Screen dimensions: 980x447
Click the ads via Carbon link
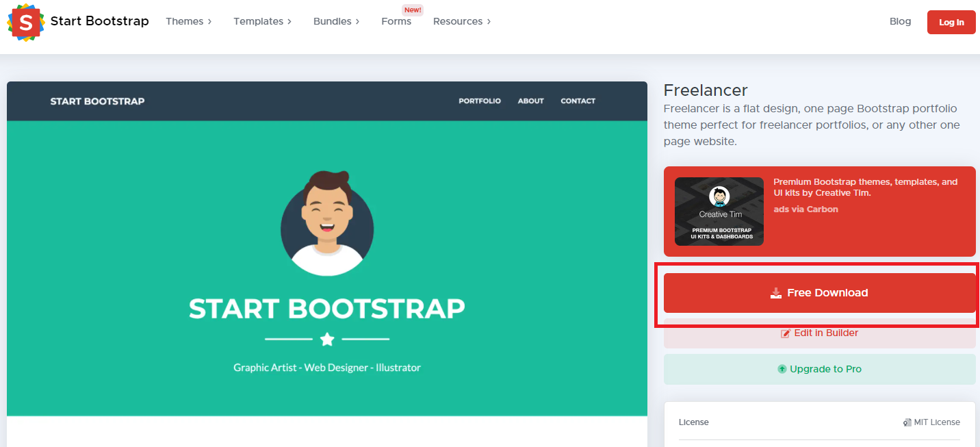click(805, 209)
